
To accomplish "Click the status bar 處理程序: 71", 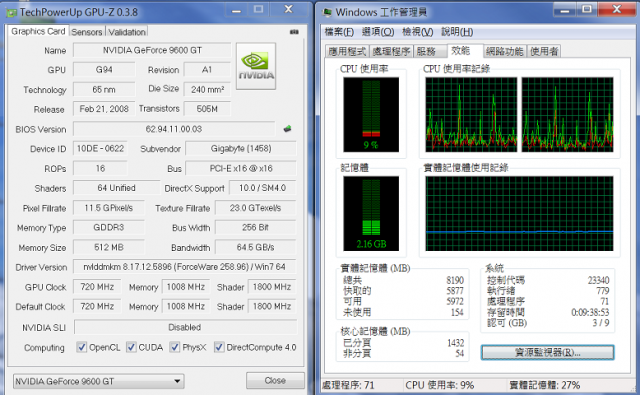I will pos(348,385).
